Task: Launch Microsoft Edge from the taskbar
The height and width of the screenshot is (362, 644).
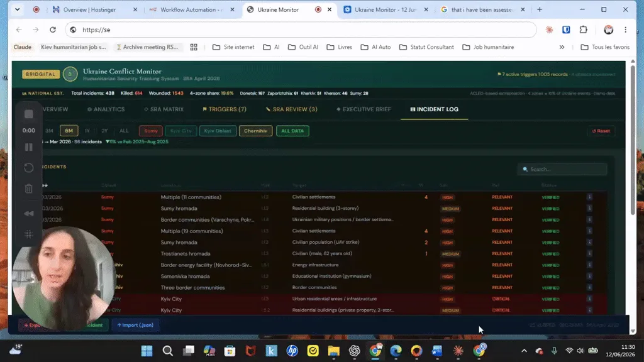Action: (396, 351)
